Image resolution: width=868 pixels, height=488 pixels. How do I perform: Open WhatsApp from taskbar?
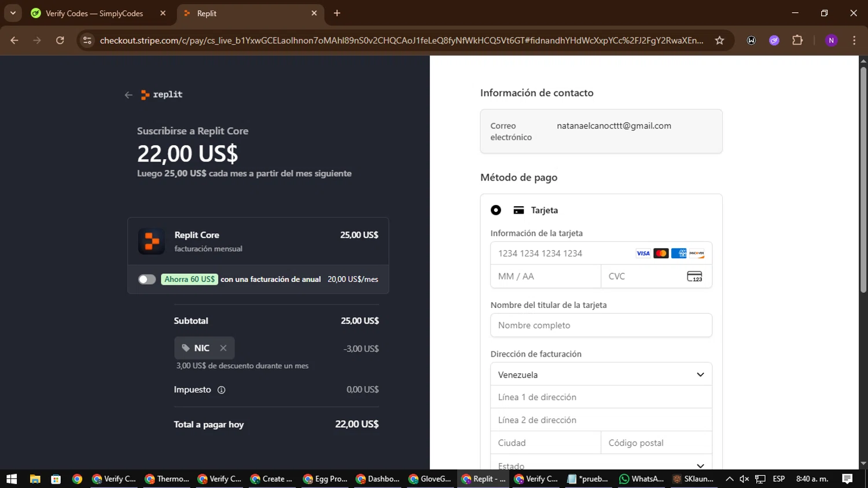(641, 479)
